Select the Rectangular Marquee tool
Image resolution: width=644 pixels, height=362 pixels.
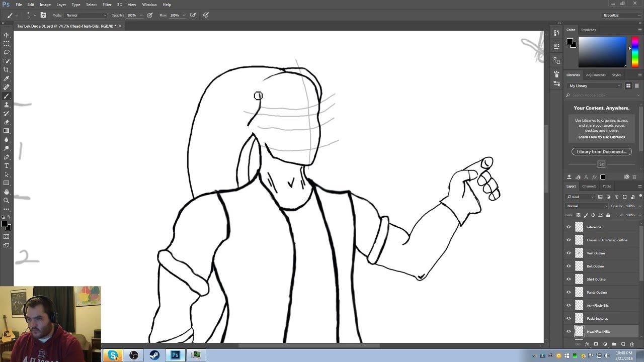coord(7,44)
